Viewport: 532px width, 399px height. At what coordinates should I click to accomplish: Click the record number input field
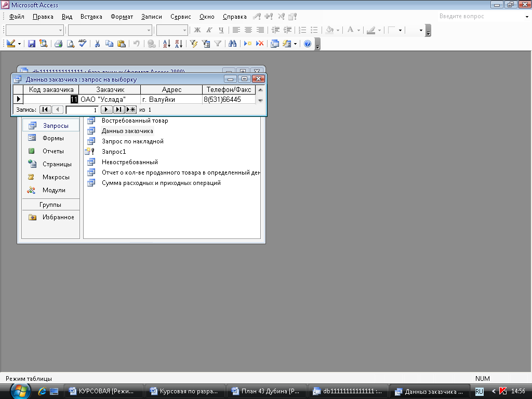click(82, 110)
